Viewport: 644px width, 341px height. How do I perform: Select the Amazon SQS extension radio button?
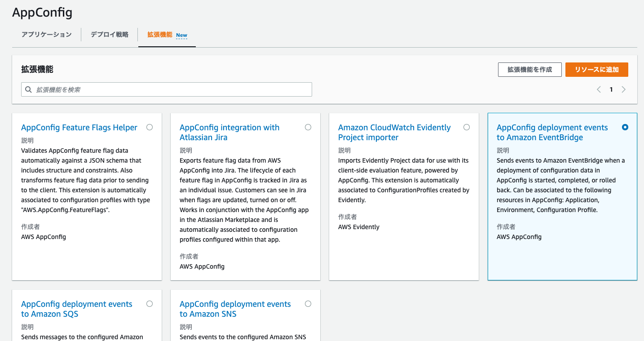(x=150, y=304)
